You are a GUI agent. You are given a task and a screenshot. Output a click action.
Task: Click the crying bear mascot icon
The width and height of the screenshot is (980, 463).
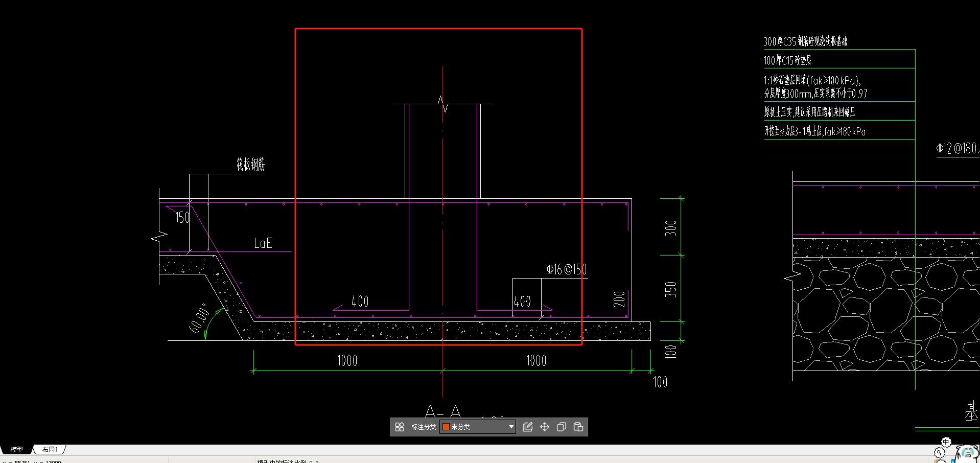967,454
